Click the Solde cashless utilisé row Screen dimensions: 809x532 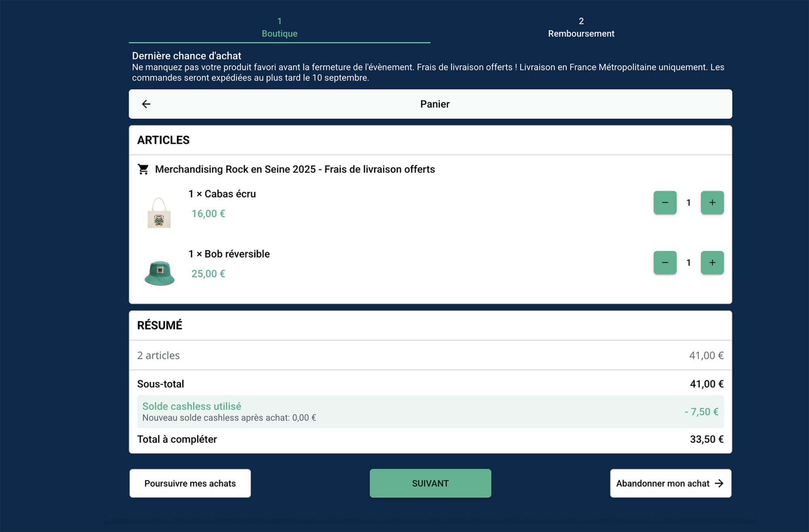pos(430,412)
